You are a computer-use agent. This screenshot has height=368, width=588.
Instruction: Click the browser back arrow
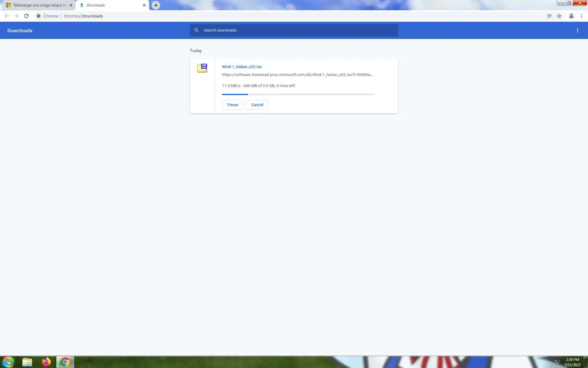(x=7, y=16)
